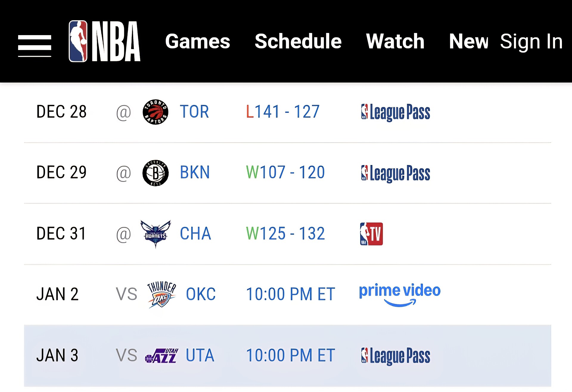Open League Pass for Dec 29 game

tap(395, 173)
